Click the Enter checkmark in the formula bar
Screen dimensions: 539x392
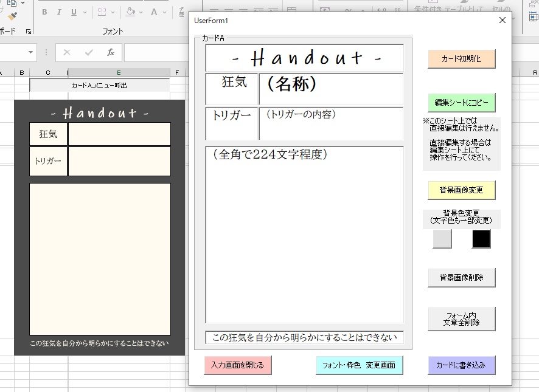click(x=89, y=52)
